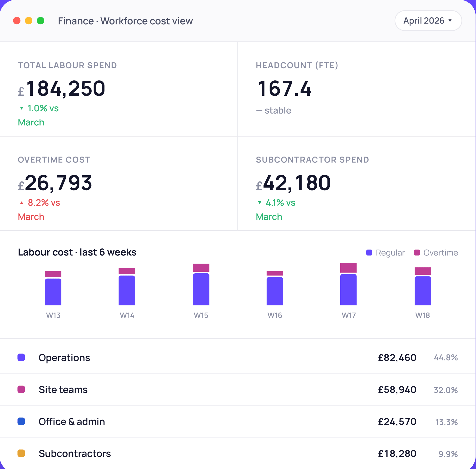The image size is (476, 472).
Task: Open the Office & admin row
Action: pos(238,422)
